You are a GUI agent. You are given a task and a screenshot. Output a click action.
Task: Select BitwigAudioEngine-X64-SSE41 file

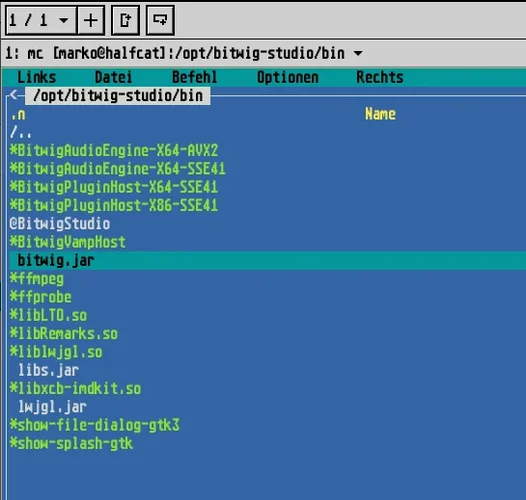[x=118, y=169]
